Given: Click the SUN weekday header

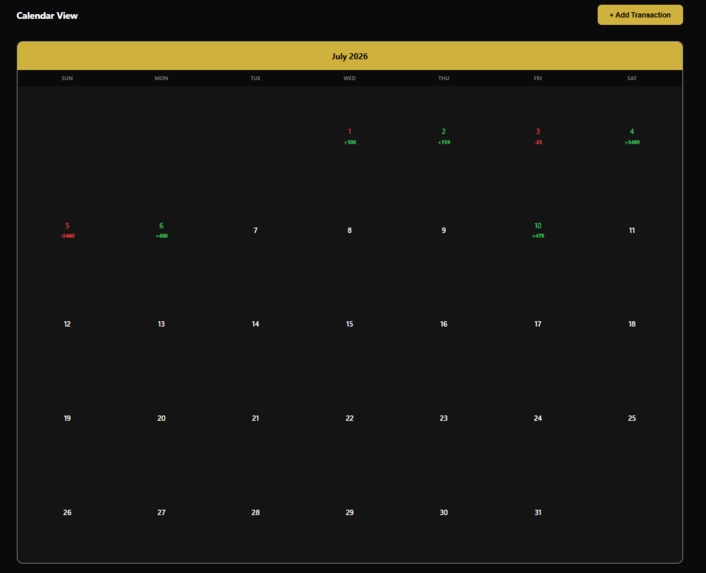Looking at the screenshot, I should pos(67,78).
